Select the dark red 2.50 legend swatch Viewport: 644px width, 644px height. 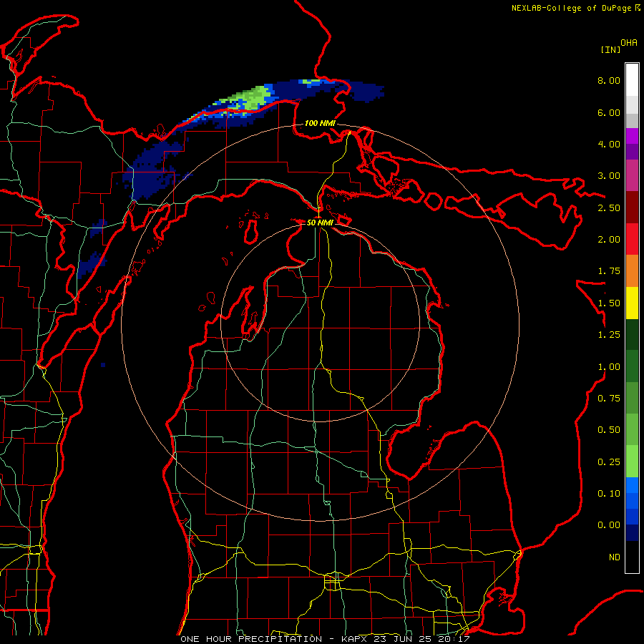click(632, 208)
